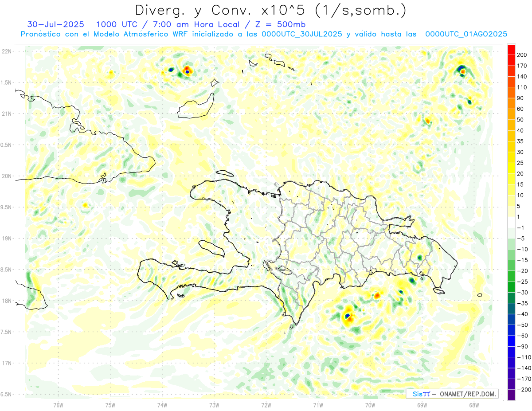The height and width of the screenshot is (411, 532).
Task: Click the latitude label "21N"
Action: (7, 114)
